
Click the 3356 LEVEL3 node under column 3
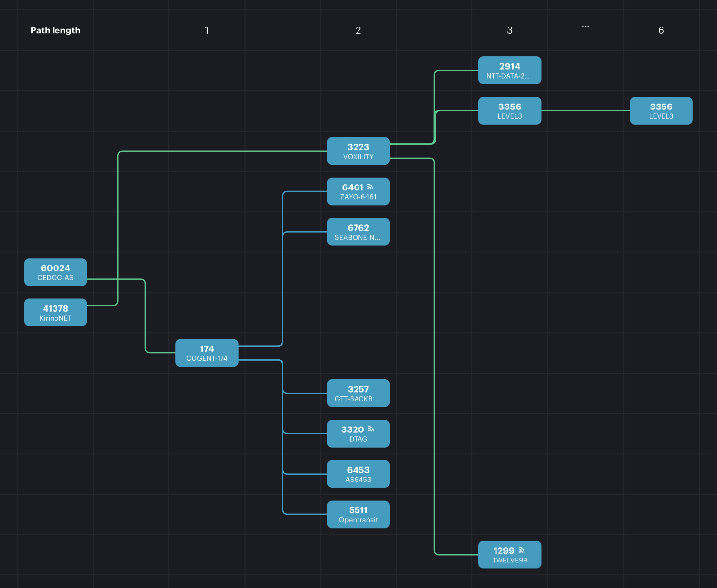pos(509,111)
